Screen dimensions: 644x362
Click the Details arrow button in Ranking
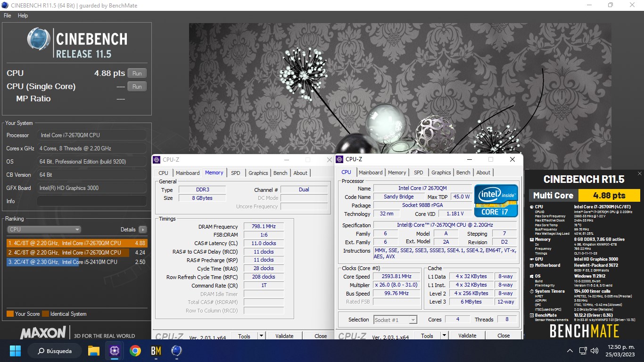pyautogui.click(x=142, y=230)
